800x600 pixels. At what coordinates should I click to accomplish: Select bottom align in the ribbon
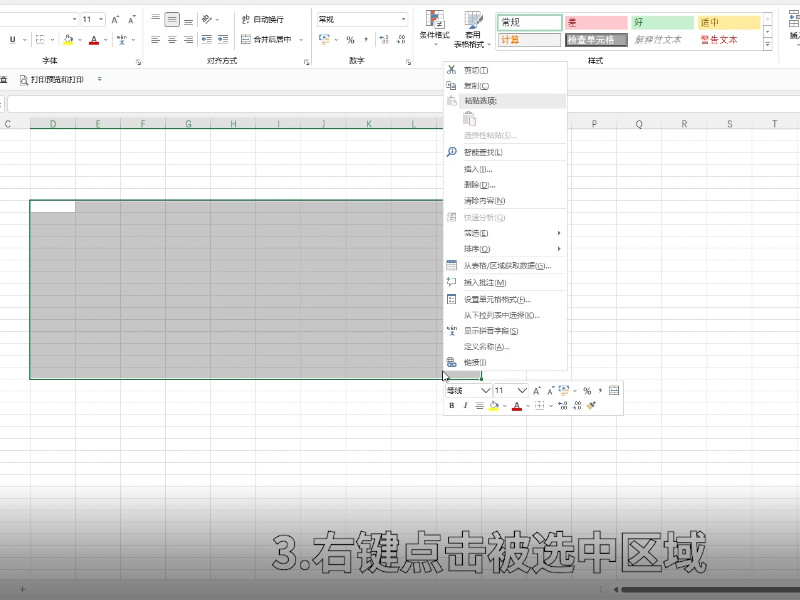click(x=188, y=20)
